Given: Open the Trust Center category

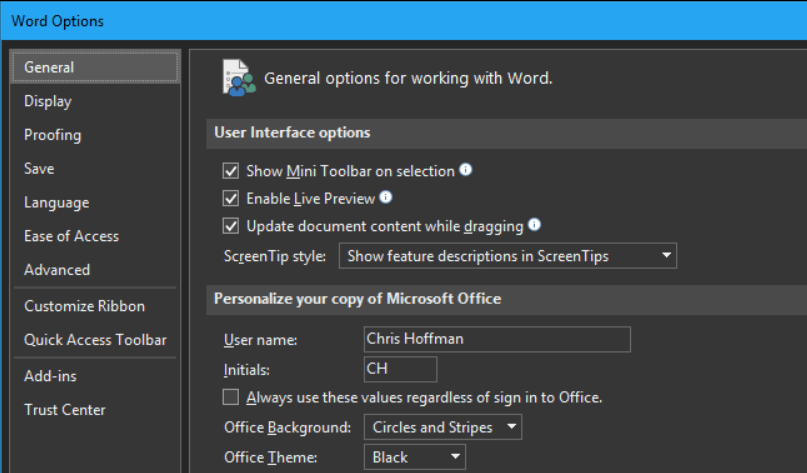Looking at the screenshot, I should click(65, 410).
